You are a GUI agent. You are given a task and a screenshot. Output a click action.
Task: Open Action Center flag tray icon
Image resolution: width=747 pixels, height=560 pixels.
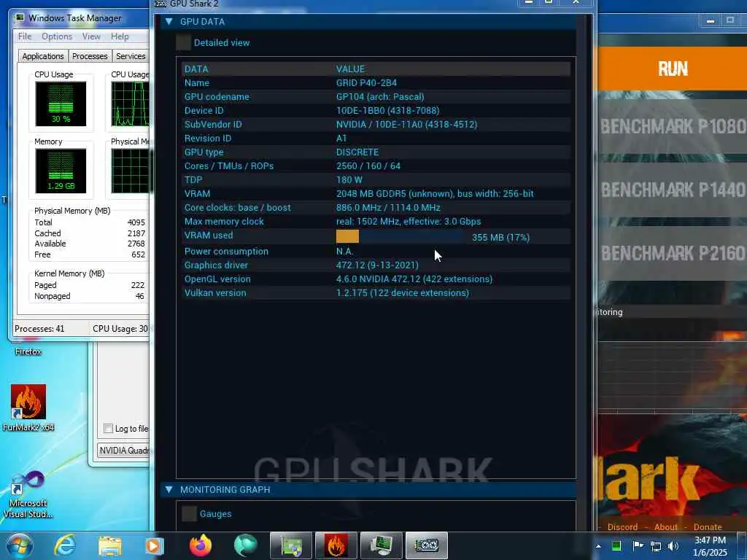(x=638, y=545)
